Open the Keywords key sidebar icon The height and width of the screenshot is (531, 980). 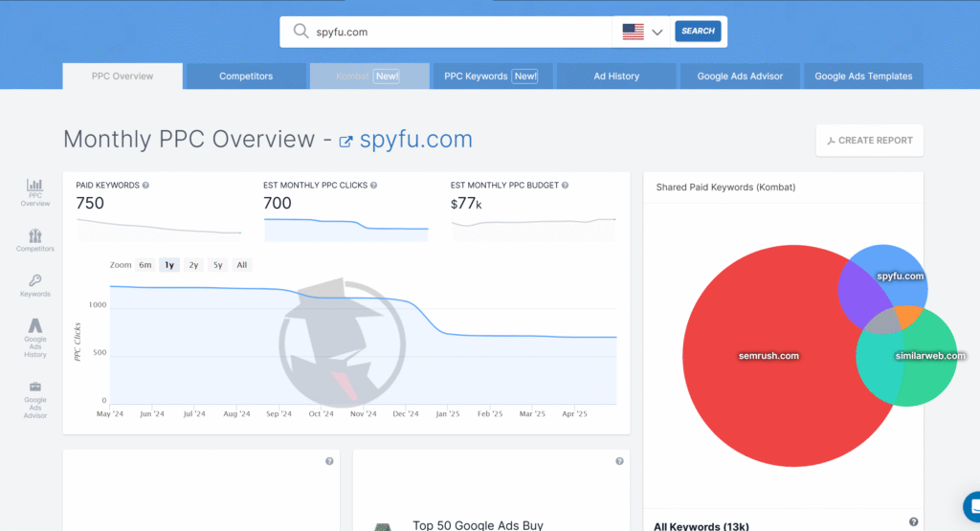[35, 285]
